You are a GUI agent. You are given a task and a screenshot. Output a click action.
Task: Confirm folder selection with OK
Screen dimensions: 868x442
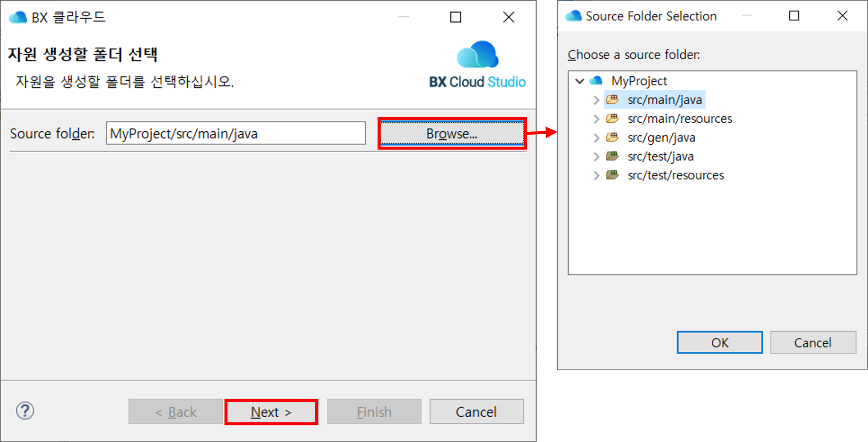click(x=719, y=342)
